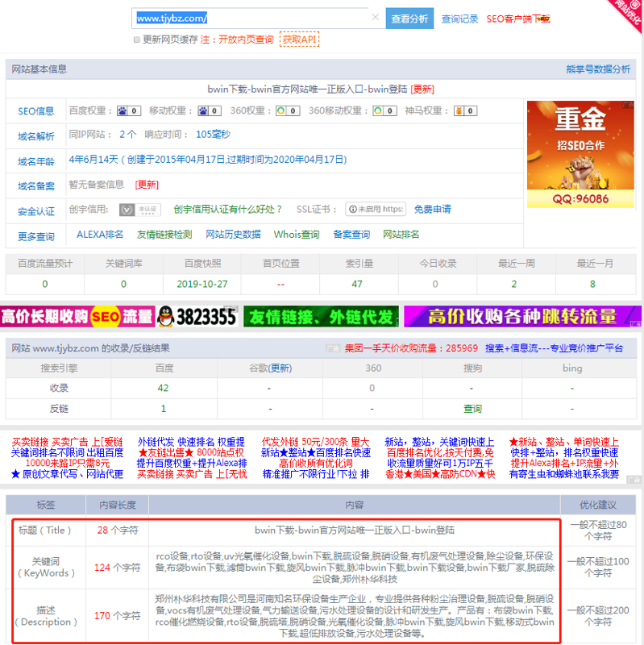Open Whois查询 link

coord(297,235)
